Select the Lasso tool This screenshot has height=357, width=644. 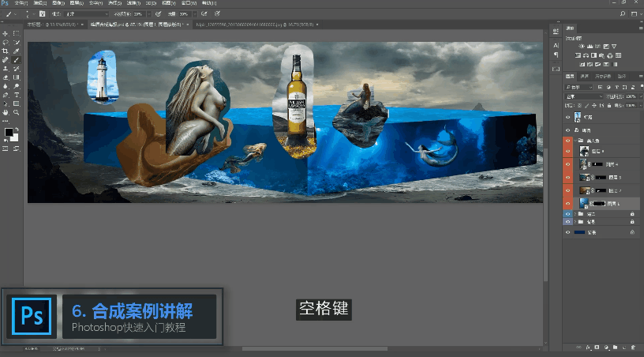(6, 43)
